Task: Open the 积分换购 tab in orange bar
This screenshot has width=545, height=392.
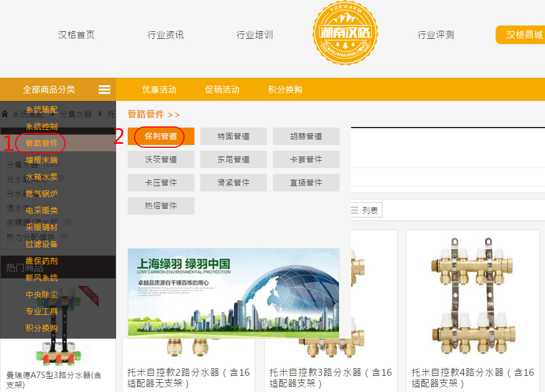Action: click(x=285, y=89)
